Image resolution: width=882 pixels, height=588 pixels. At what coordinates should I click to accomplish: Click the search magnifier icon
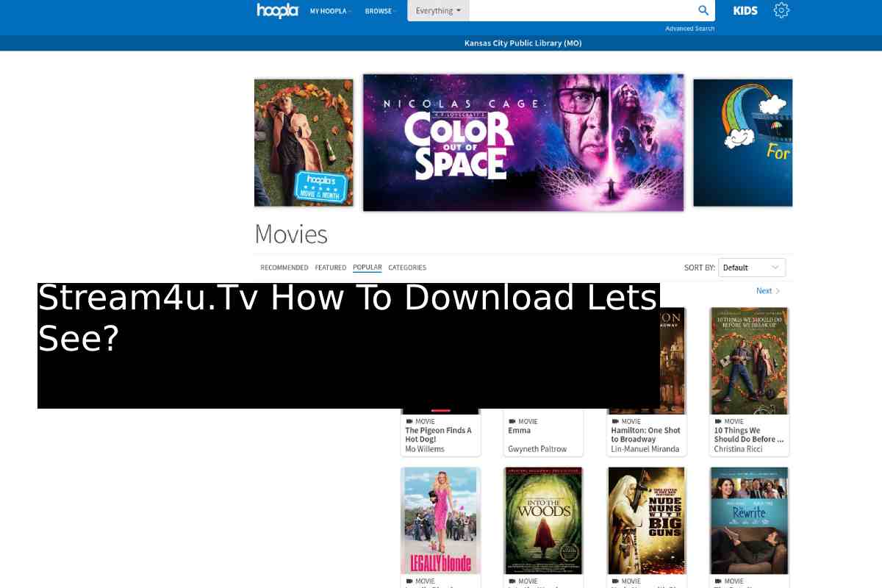coord(703,10)
